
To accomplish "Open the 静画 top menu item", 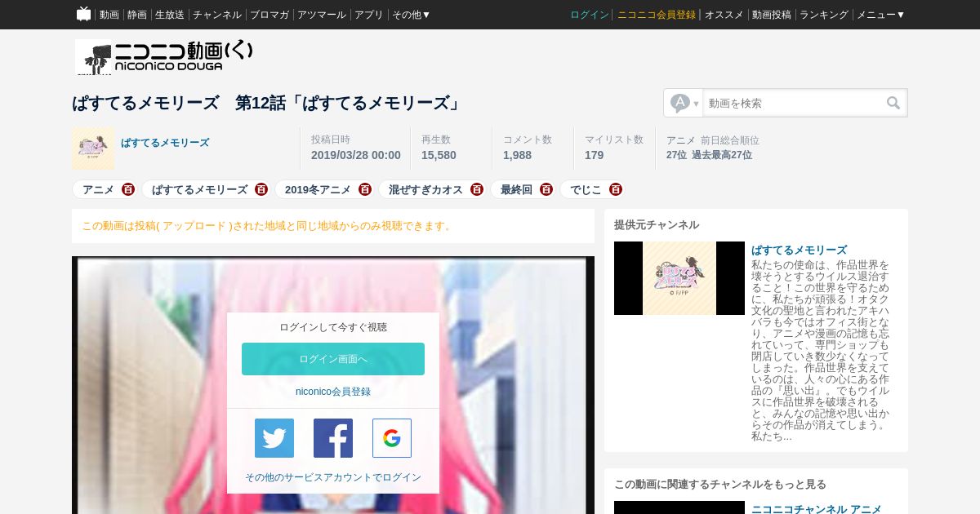I will [137, 15].
